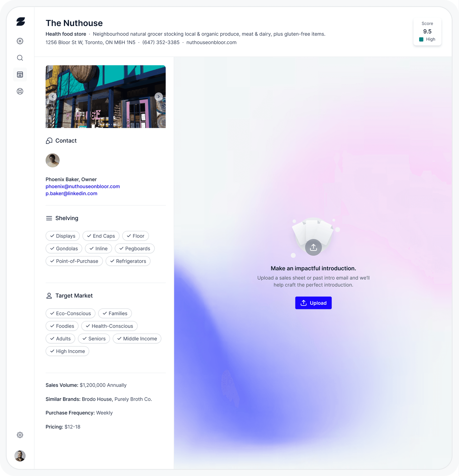Click the Contact section label
459x476 pixels.
66,141
